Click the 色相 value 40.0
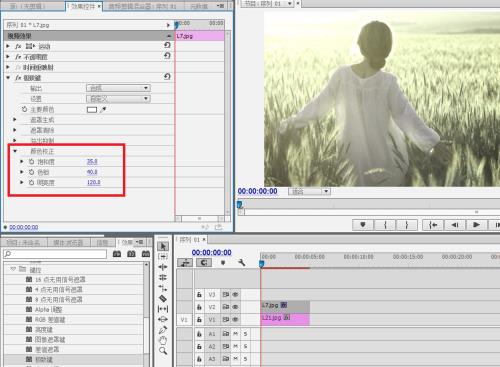Viewport: 500px width, 367px height. 92,172
